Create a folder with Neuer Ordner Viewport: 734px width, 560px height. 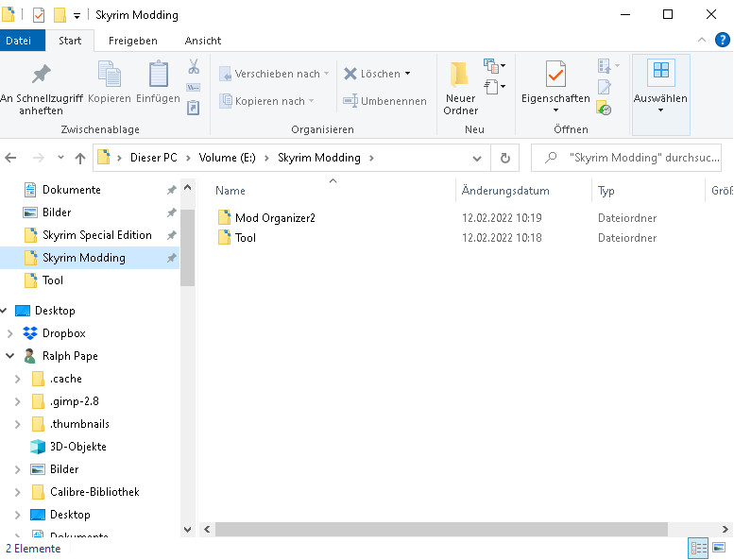[x=460, y=87]
